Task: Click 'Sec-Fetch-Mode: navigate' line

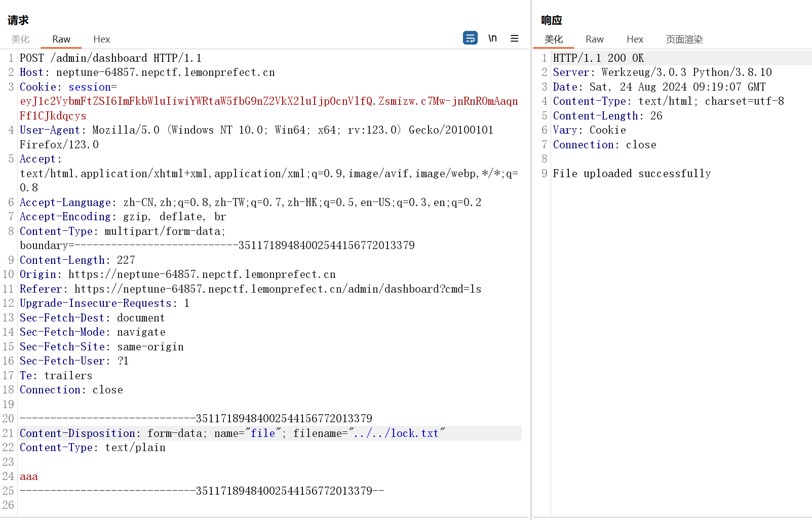Action: (93, 332)
